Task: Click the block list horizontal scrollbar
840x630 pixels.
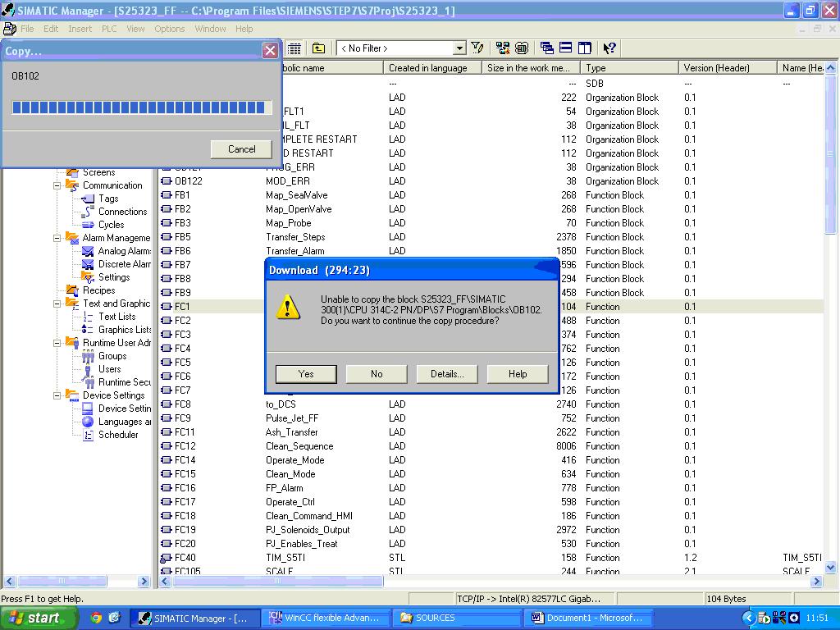Action: pyautogui.click(x=277, y=582)
